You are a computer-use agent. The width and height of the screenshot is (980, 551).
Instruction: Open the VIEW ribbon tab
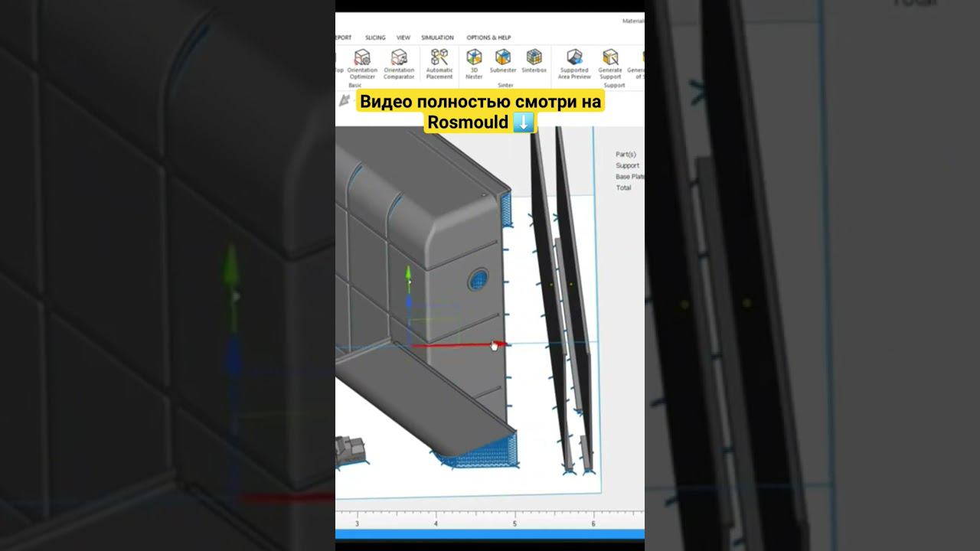point(403,37)
